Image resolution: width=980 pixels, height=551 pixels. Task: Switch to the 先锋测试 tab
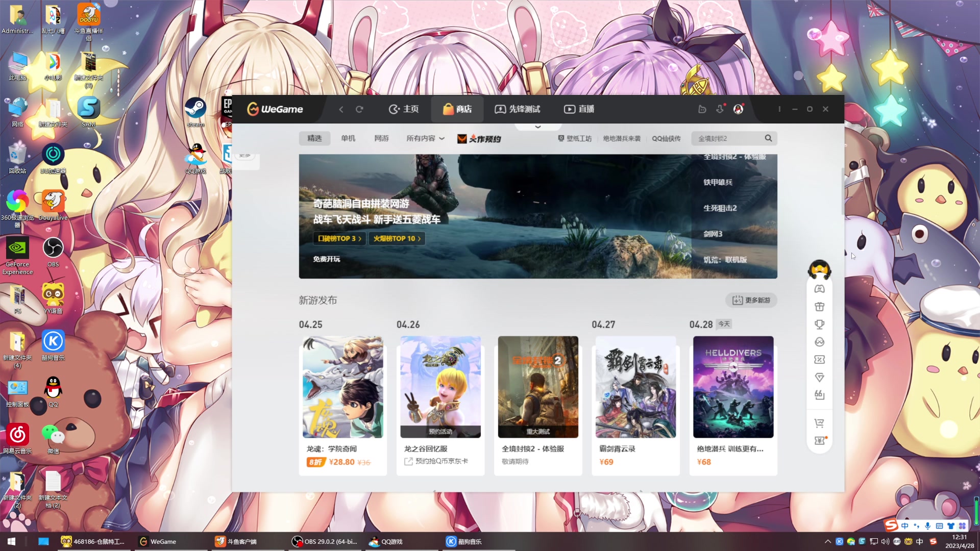pyautogui.click(x=518, y=109)
